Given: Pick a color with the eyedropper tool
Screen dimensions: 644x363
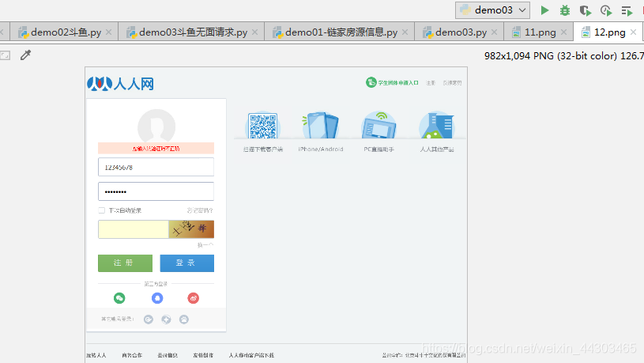Looking at the screenshot, I should 25,55.
